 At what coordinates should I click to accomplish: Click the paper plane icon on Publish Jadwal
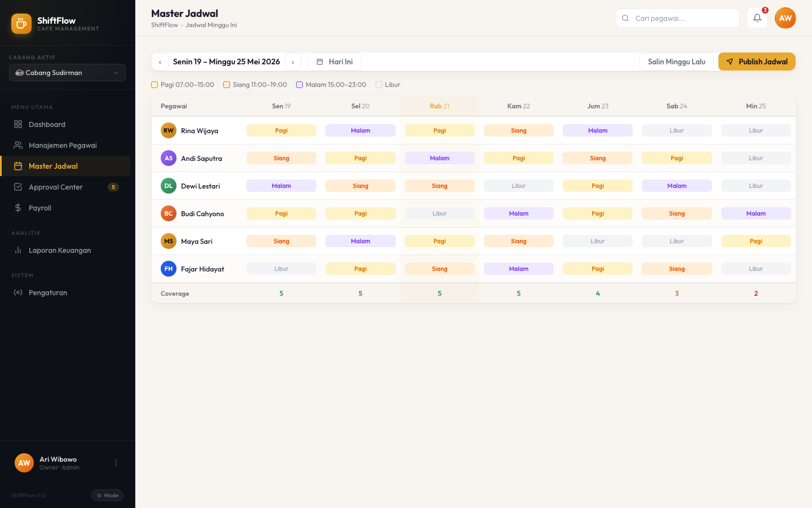pyautogui.click(x=730, y=62)
